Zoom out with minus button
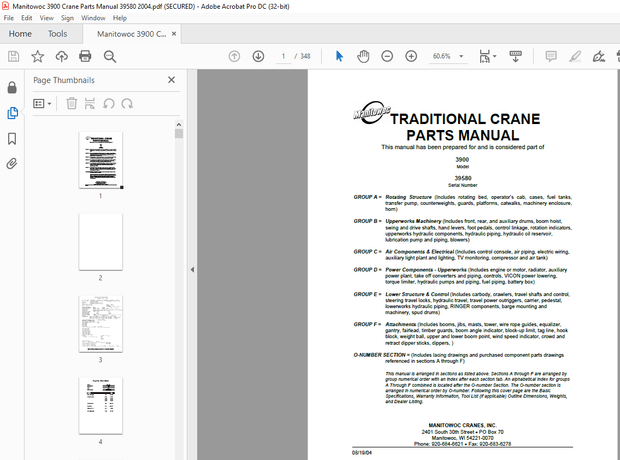620x460 pixels. (x=387, y=57)
